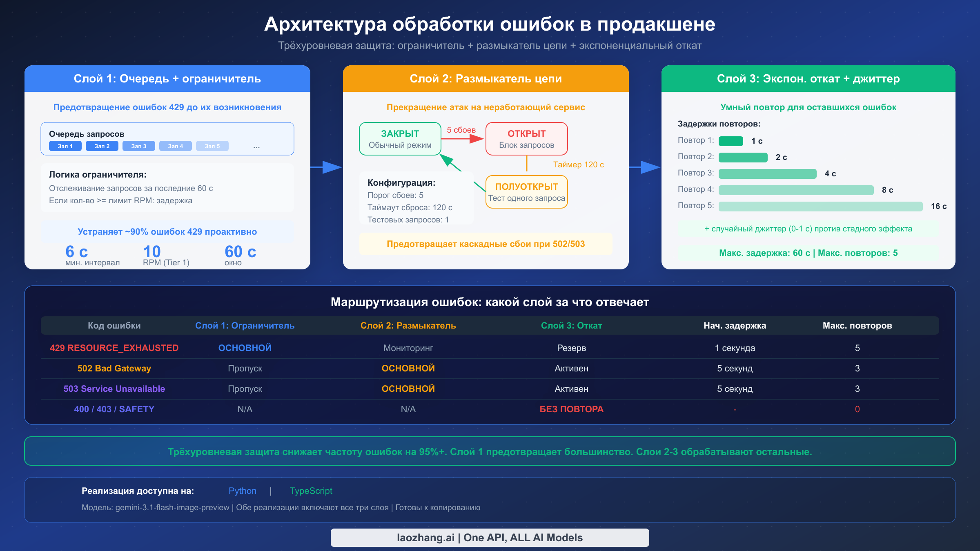This screenshot has width=980, height=551.
Task: Open the Python implementation link
Action: coord(243,491)
